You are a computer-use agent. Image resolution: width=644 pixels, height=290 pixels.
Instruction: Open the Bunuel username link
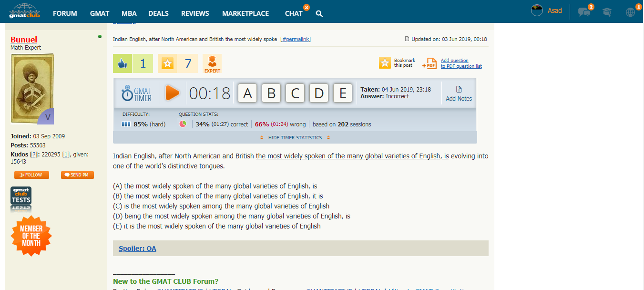coord(24,40)
